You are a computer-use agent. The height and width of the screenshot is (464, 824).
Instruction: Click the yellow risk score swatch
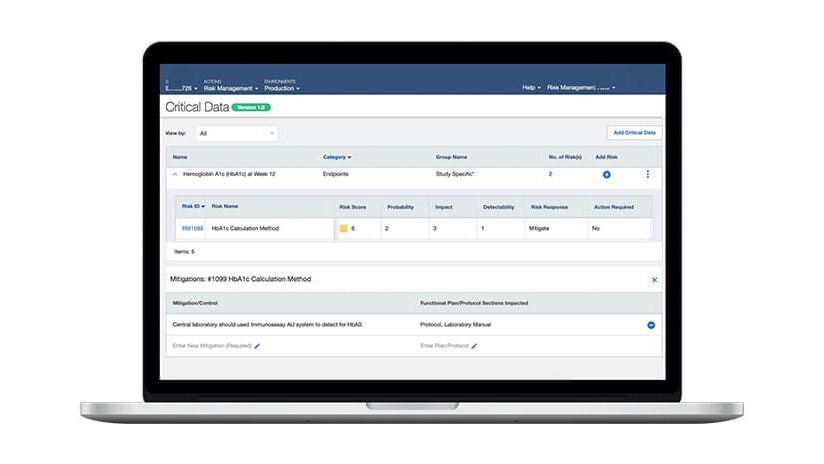point(343,229)
